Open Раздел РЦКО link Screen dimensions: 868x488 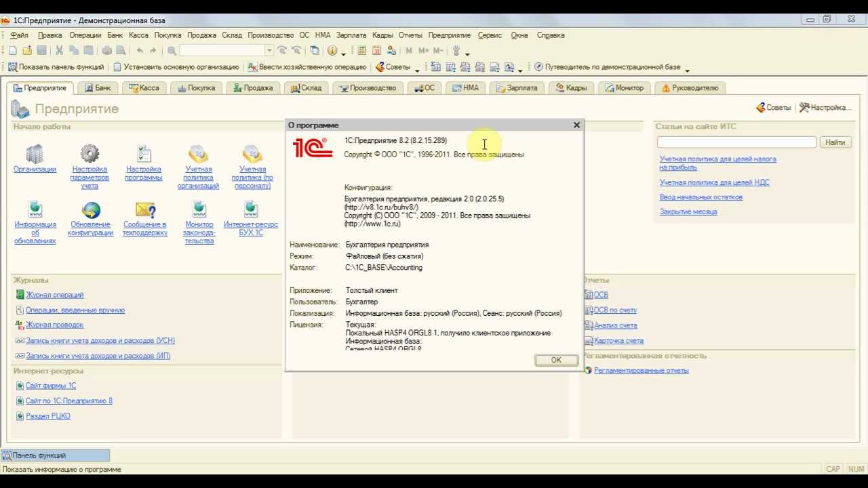coord(47,416)
